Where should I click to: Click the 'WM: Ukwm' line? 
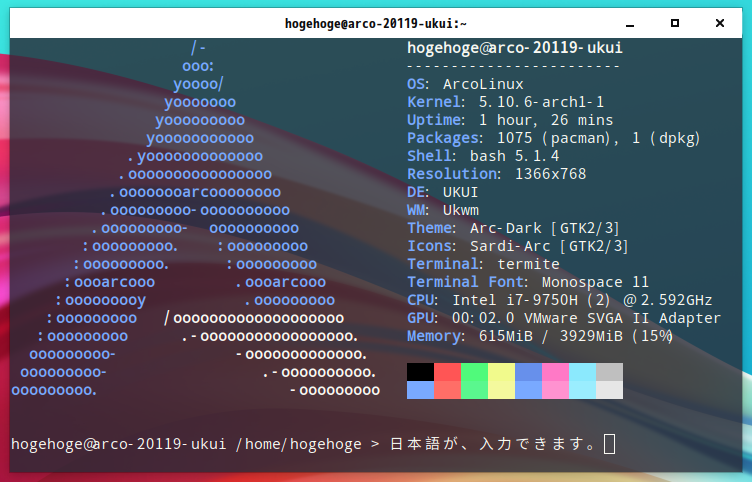coord(443,210)
